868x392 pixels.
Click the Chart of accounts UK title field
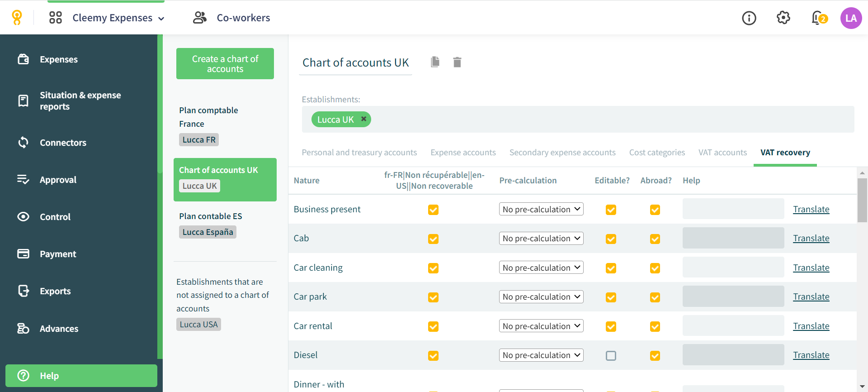tap(355, 62)
